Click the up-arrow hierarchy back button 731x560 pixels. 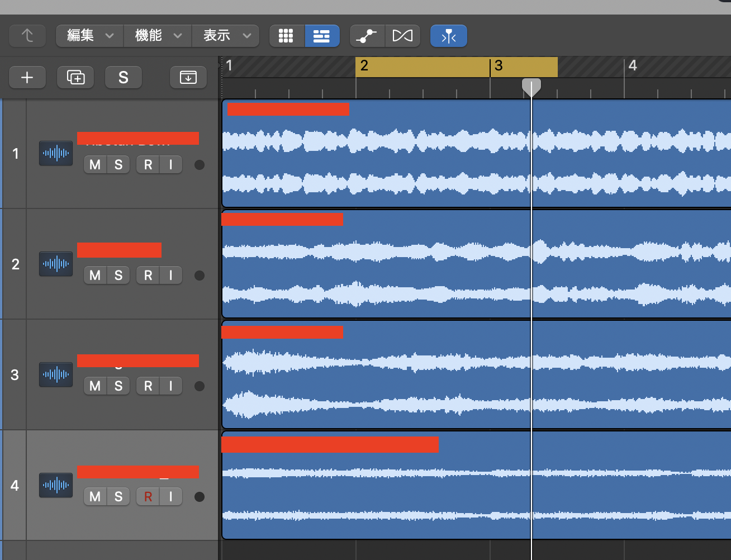(x=27, y=36)
